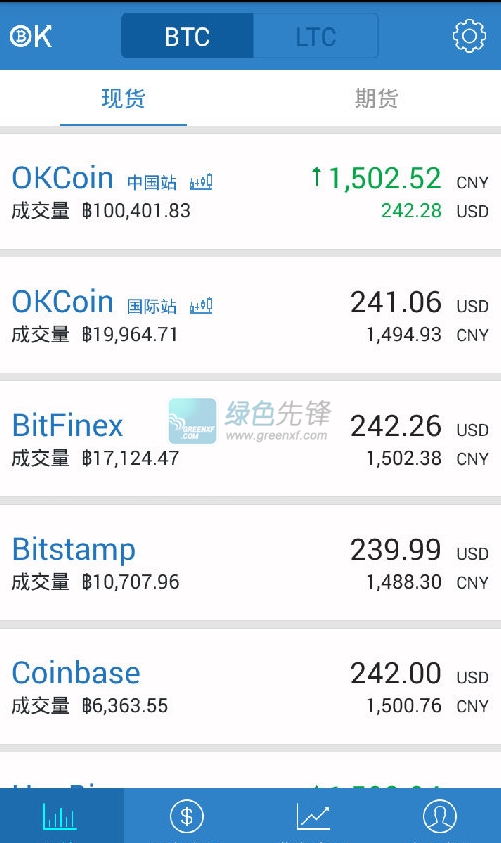Open the line trend chart icon

313,817
